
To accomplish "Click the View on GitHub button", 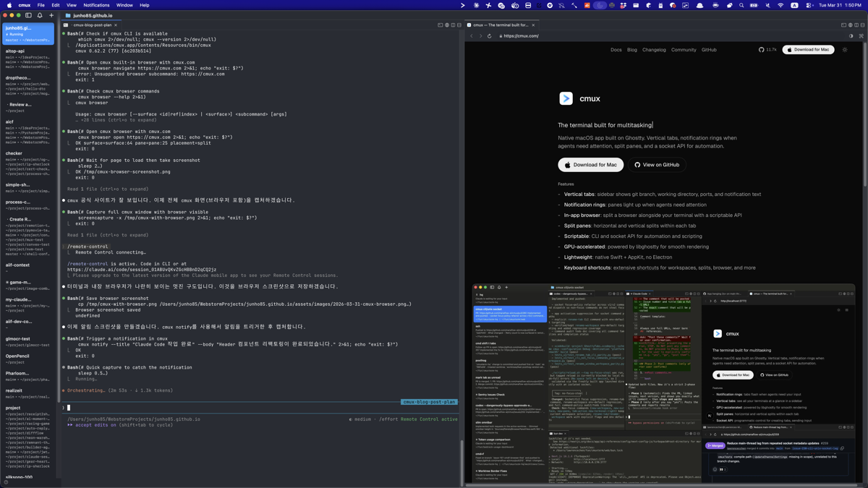I will click(x=657, y=165).
